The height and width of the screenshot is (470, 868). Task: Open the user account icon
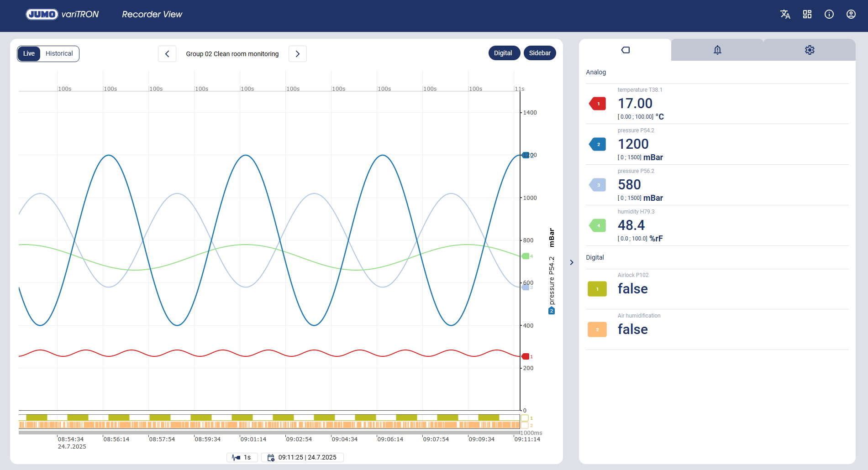point(851,14)
